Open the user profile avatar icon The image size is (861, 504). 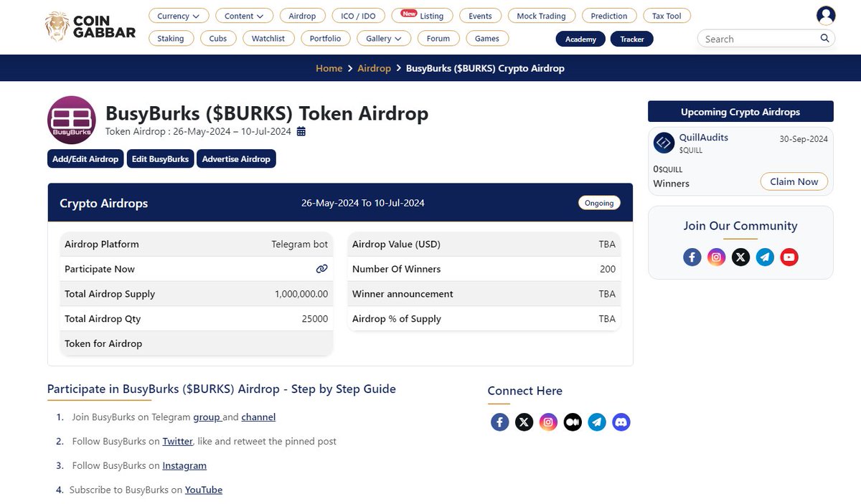[826, 15]
